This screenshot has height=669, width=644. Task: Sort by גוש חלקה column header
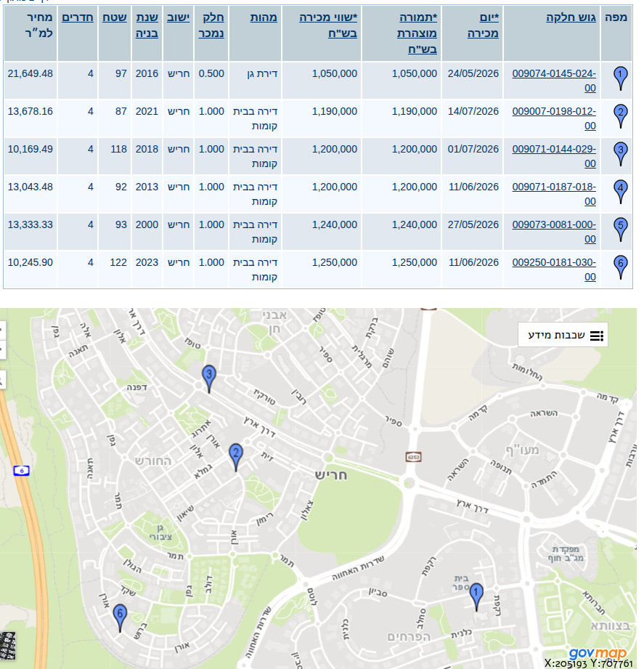pyautogui.click(x=571, y=17)
